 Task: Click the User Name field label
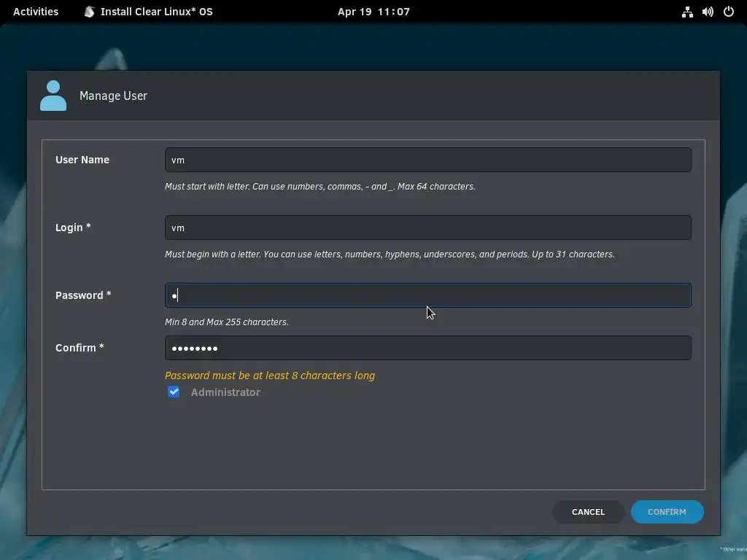(82, 160)
